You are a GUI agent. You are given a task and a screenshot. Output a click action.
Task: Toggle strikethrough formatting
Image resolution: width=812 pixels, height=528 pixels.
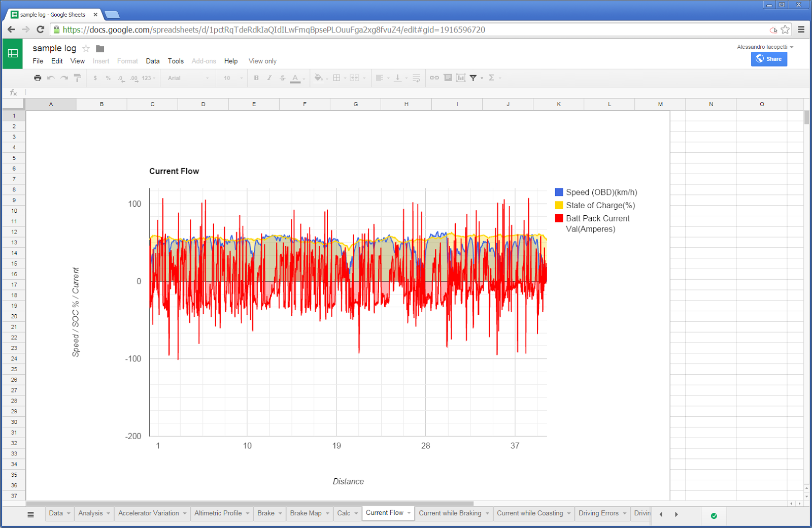coord(282,78)
